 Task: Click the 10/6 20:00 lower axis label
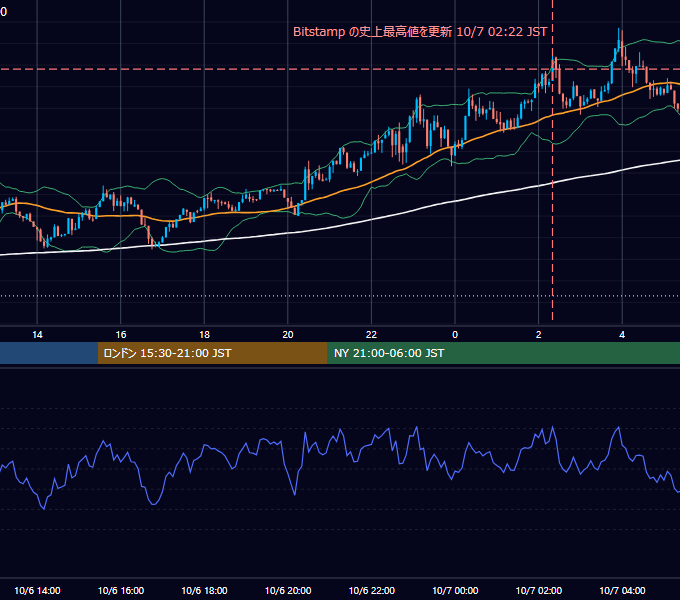[288, 590]
